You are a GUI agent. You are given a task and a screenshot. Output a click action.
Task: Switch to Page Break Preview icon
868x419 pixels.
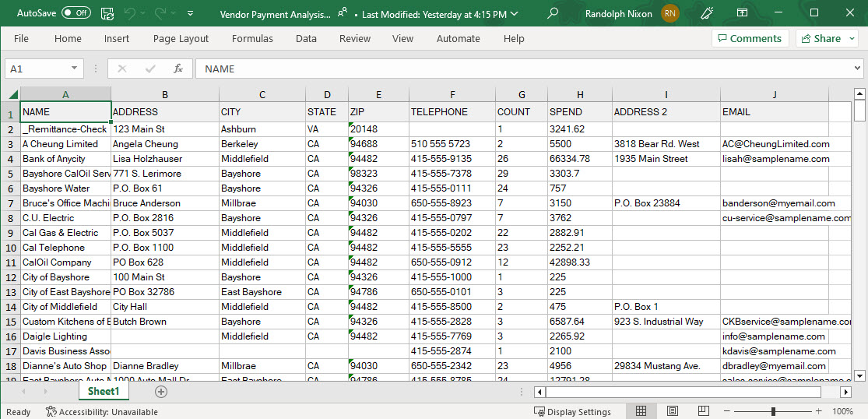click(703, 411)
